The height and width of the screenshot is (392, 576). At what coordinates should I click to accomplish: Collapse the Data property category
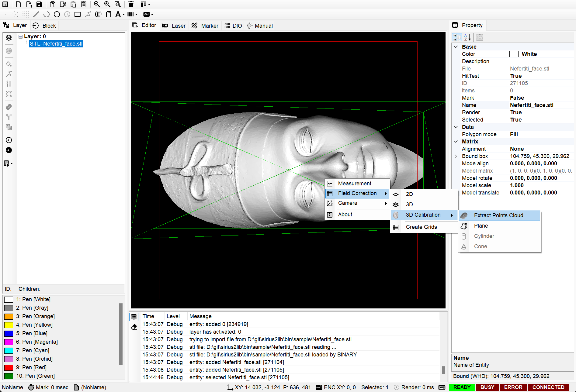[456, 127]
